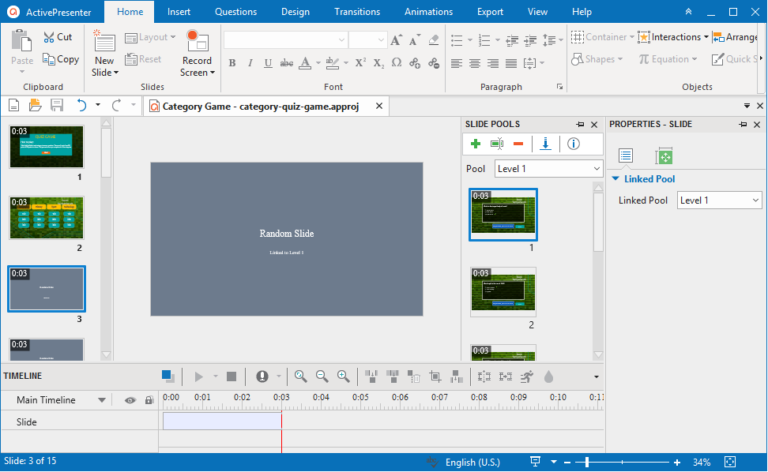Open the Linked Pool dropdown
This screenshot has height=472, width=768.
tap(719, 200)
